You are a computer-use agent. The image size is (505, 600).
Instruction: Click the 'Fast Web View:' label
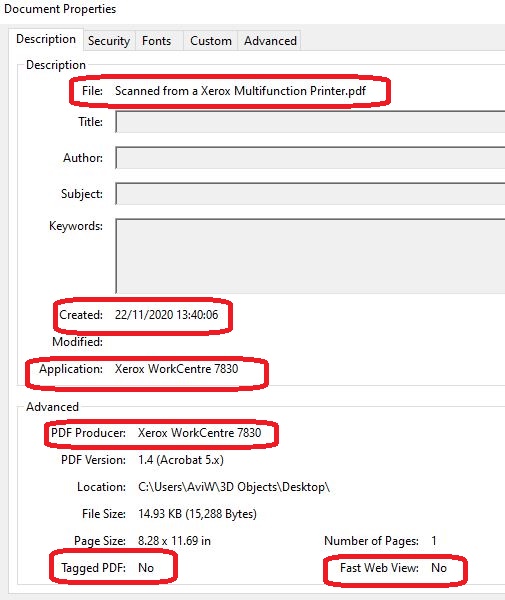point(379,568)
